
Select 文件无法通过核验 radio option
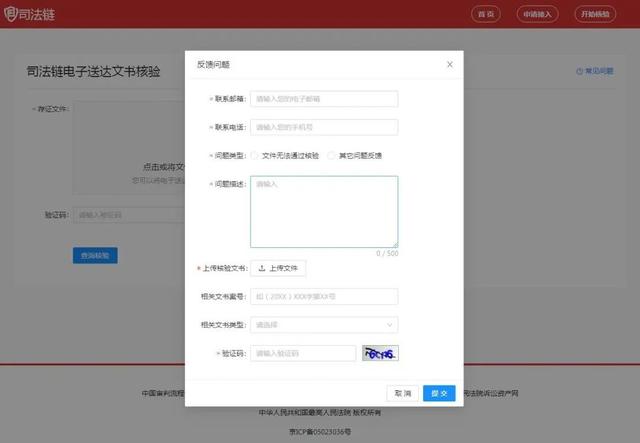click(x=255, y=156)
